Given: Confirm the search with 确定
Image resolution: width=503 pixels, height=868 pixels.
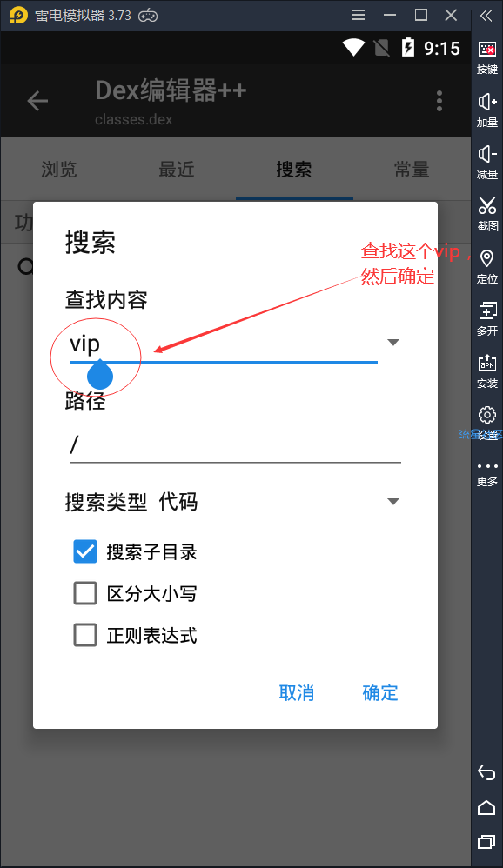Looking at the screenshot, I should (x=380, y=692).
